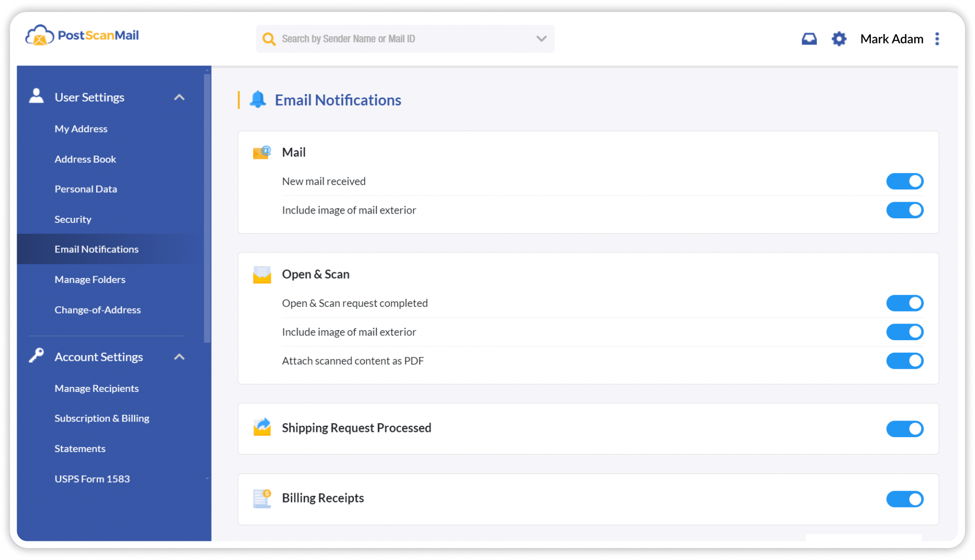Click the Open & Scan envelope icon

261,274
